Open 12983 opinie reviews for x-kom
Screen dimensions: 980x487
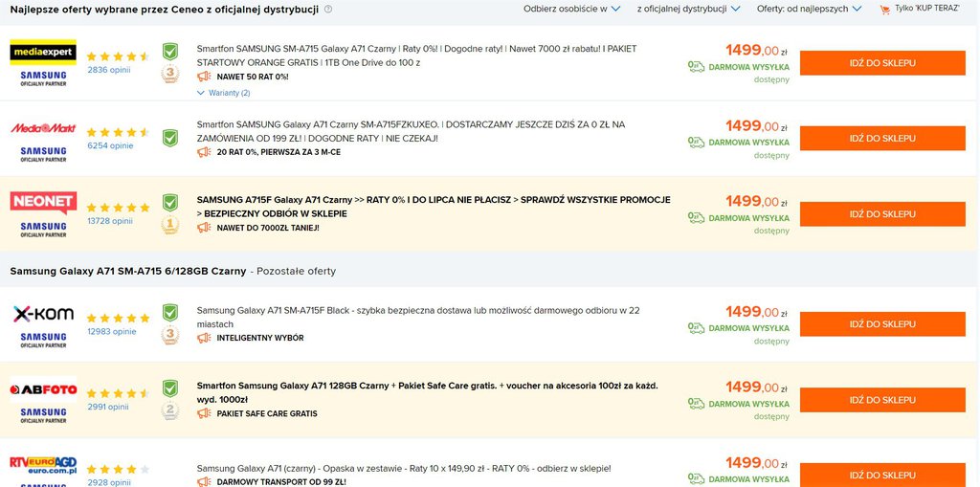tap(112, 332)
